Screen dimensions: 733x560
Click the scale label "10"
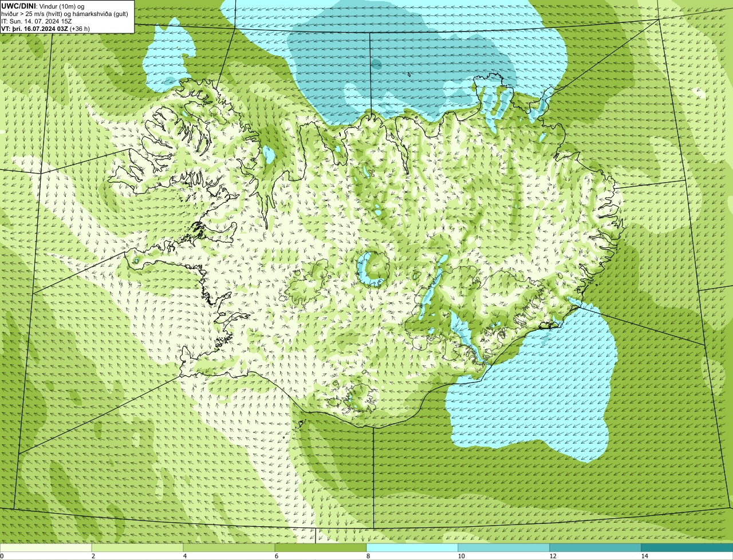[461, 556]
